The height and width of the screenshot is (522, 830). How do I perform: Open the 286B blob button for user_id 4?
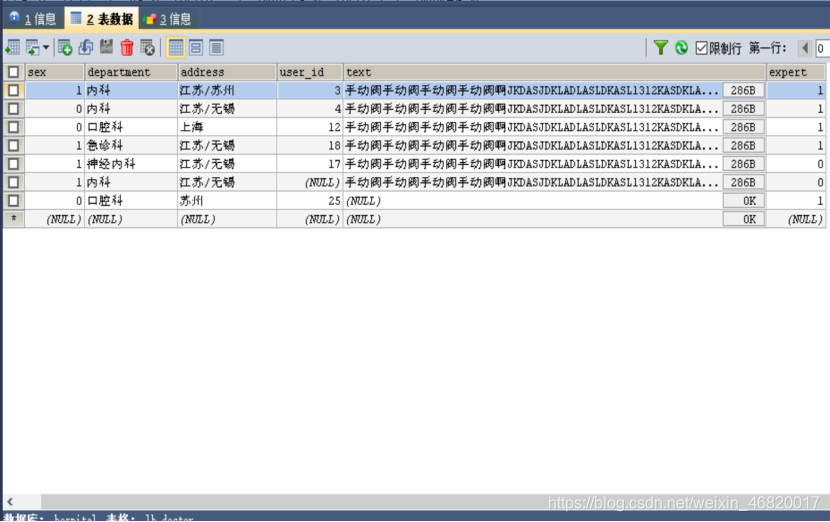pos(743,109)
